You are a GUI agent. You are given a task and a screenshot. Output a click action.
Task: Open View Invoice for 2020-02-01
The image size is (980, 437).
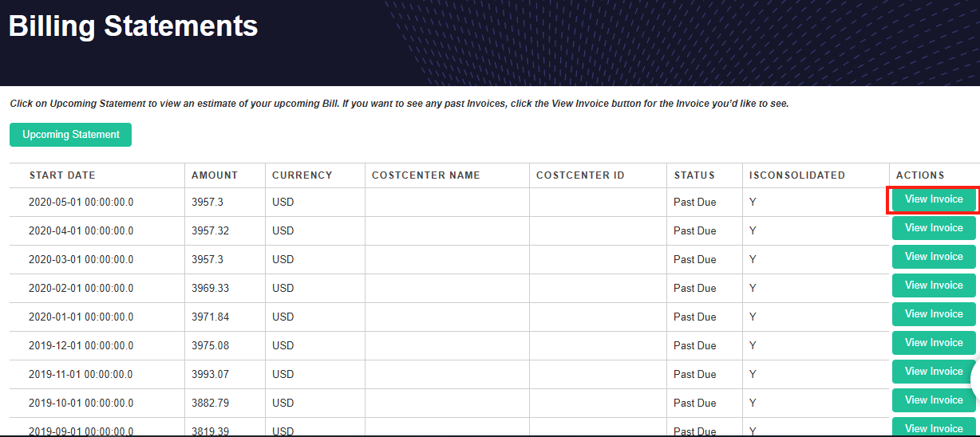[934, 285]
